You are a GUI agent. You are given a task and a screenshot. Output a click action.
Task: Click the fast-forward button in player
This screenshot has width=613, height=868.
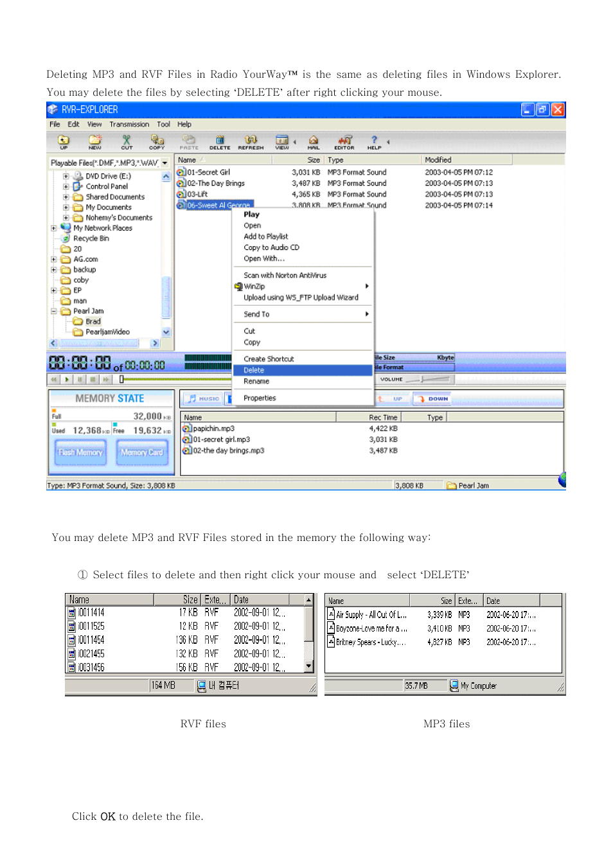point(106,380)
